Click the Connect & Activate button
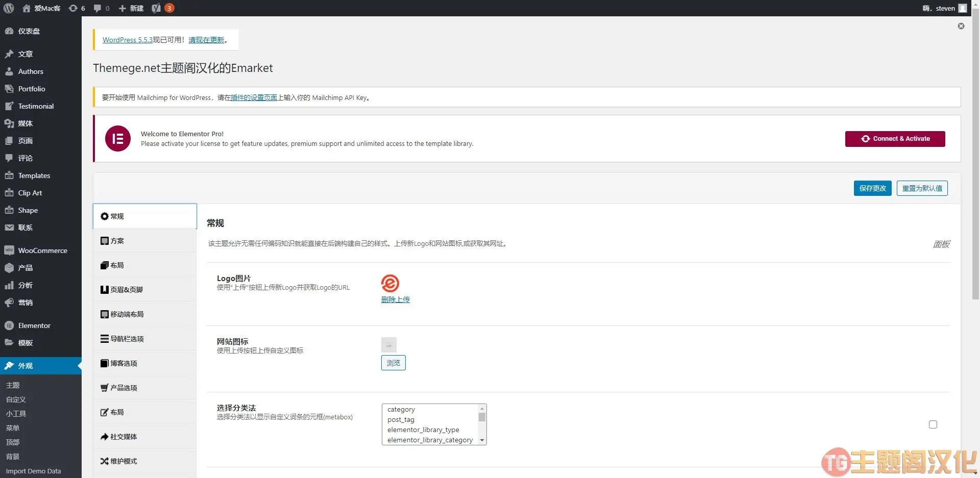980x478 pixels. pyautogui.click(x=895, y=139)
